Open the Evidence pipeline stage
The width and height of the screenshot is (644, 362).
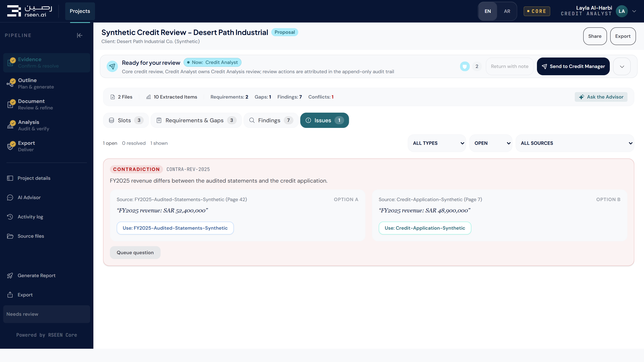pos(47,63)
